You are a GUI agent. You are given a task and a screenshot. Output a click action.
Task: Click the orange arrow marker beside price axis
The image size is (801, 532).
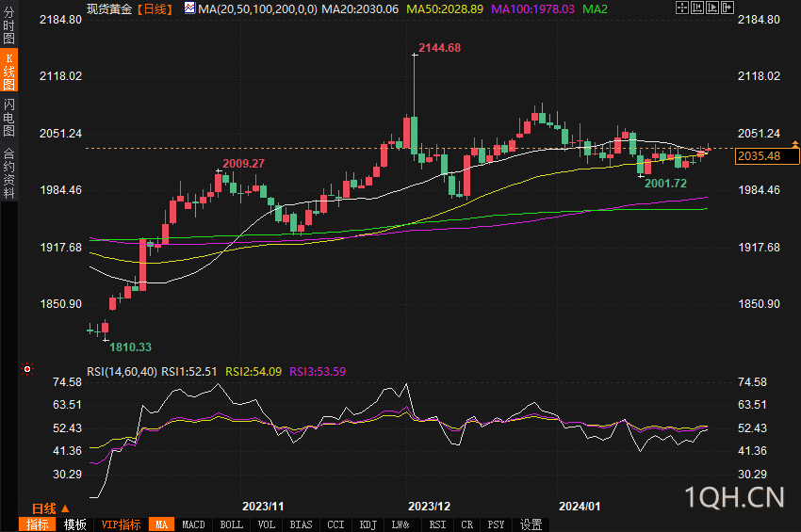[795, 144]
